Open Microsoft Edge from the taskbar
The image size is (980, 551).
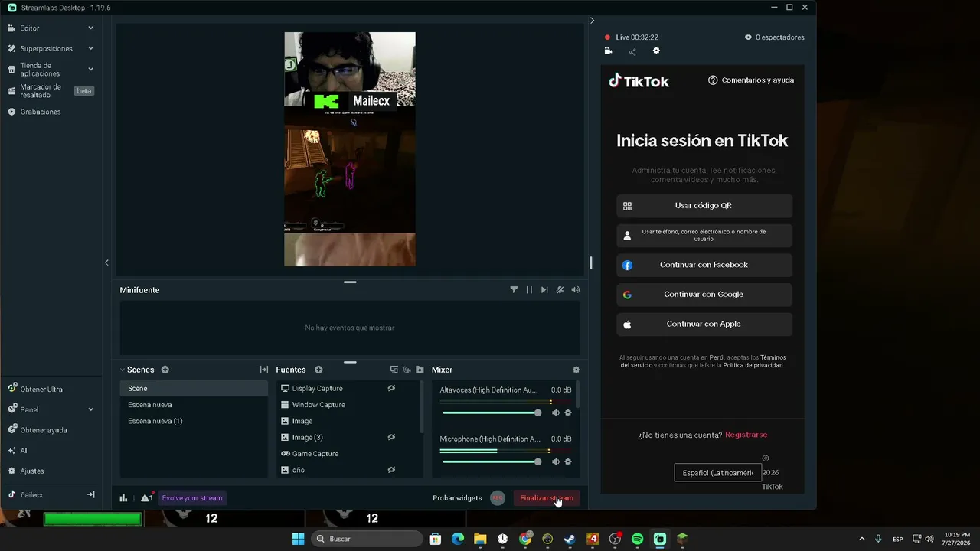point(458,540)
